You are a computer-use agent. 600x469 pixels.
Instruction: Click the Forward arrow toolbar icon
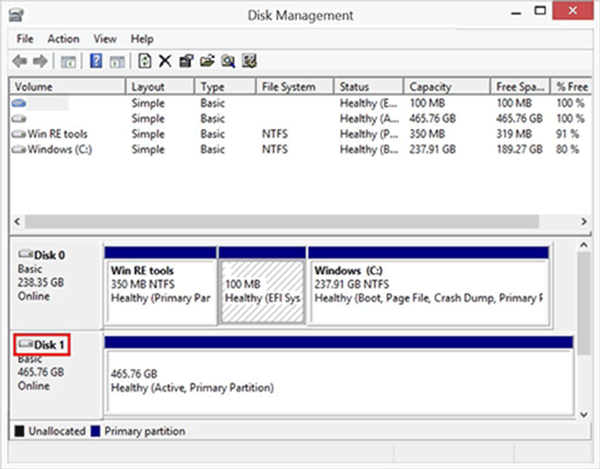point(40,61)
